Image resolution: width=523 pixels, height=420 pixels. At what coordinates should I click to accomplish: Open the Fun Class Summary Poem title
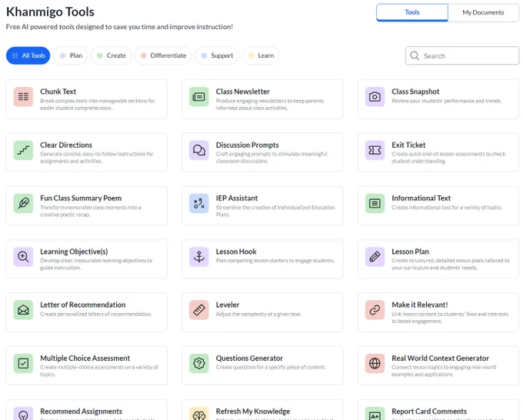point(81,198)
